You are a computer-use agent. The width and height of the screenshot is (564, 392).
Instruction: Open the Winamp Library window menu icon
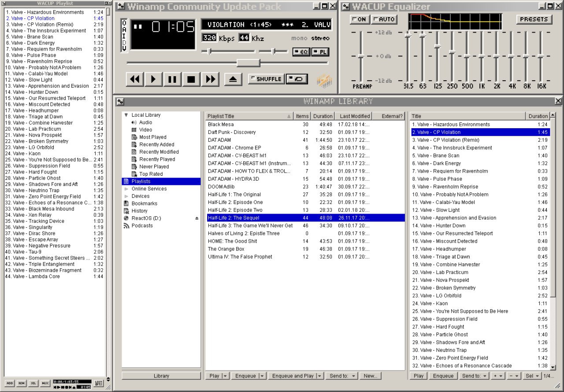click(x=120, y=102)
